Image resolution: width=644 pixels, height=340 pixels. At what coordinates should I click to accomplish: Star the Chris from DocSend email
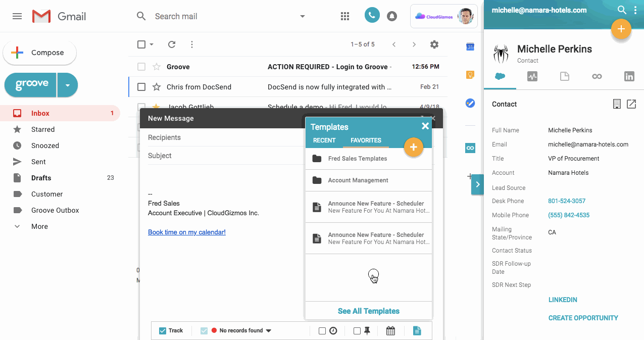(157, 87)
